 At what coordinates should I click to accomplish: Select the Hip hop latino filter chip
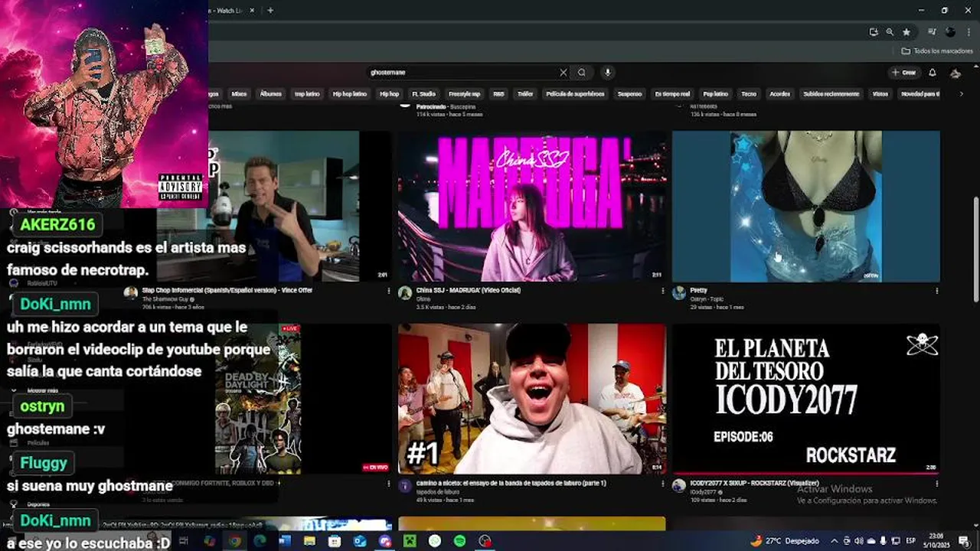coord(350,94)
